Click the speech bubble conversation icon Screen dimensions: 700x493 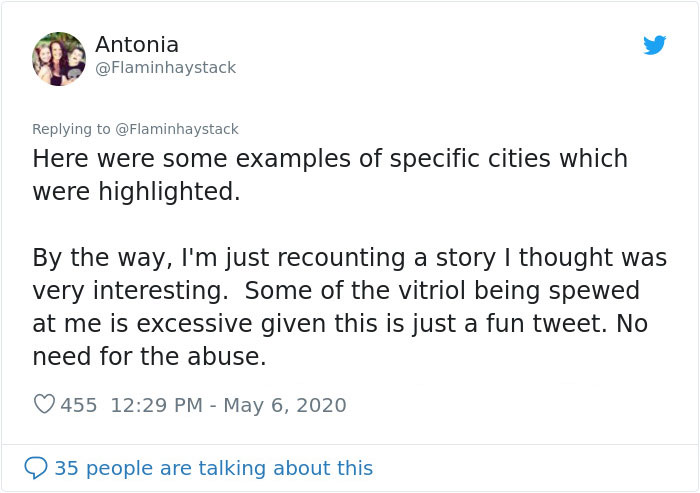point(36,467)
